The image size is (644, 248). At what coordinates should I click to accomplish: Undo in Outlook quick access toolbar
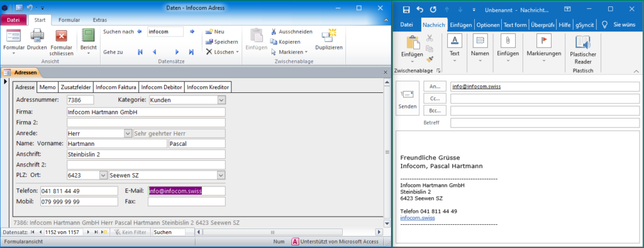pos(419,9)
